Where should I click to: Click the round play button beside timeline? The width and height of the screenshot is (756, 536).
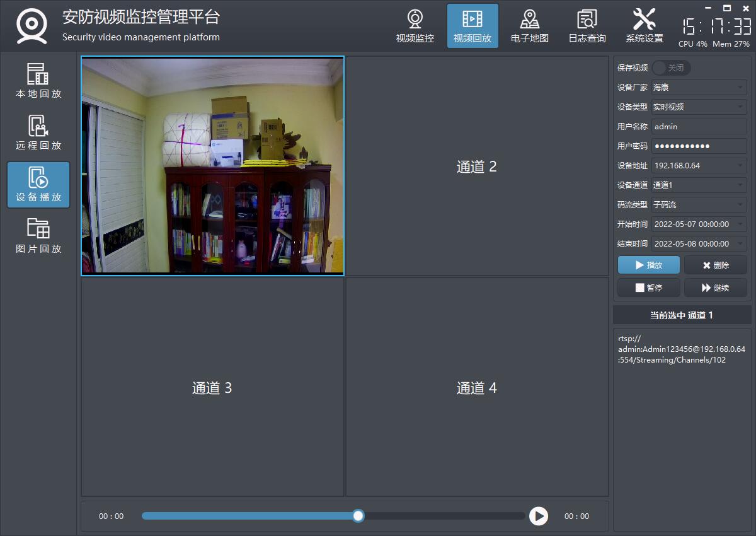coord(538,516)
